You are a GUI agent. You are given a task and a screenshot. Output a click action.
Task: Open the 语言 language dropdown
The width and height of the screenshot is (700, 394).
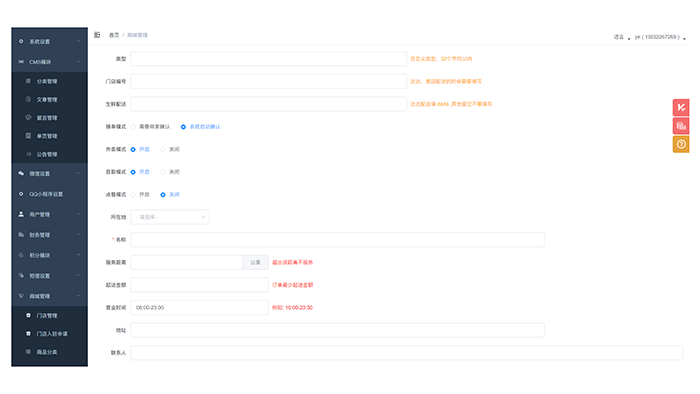(x=621, y=37)
